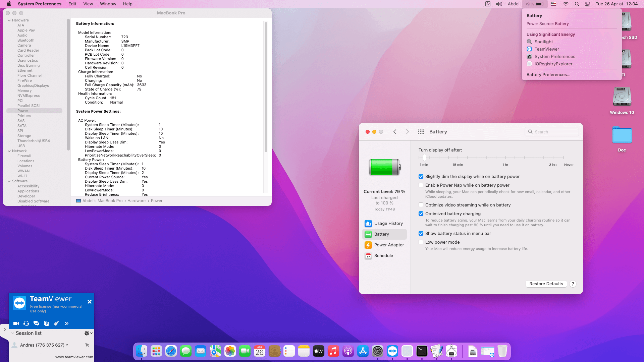644x362 pixels.
Task: Toggle Optimized battery charging checkbox
Action: tap(421, 214)
